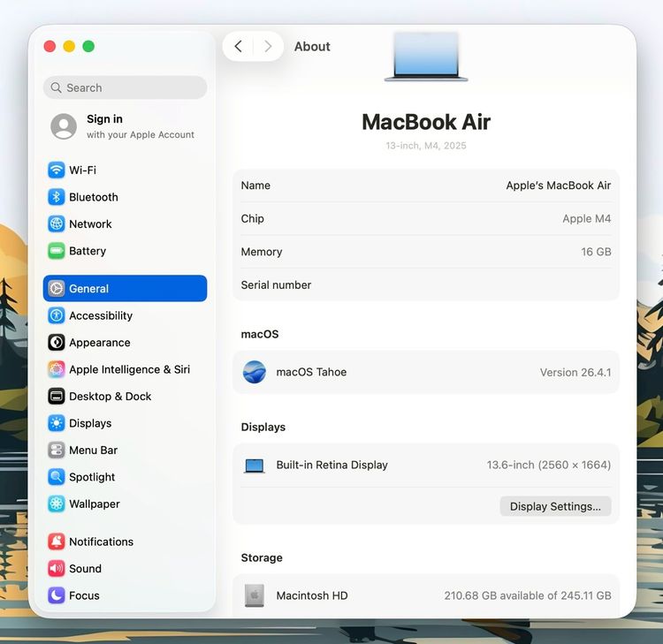The height and width of the screenshot is (644, 663).
Task: Click 13.6-inch (2560 × 1664) resolution text
Action: point(548,465)
